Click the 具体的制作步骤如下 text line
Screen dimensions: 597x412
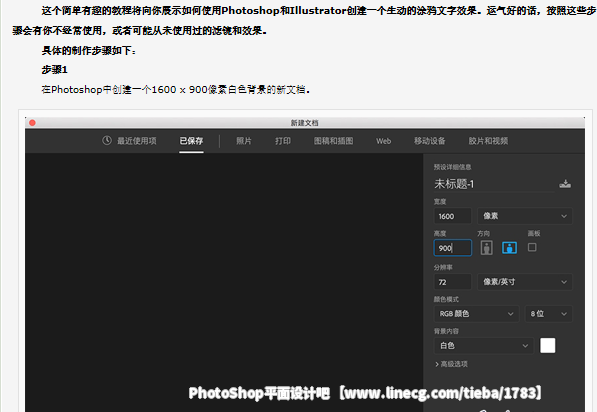(x=88, y=50)
